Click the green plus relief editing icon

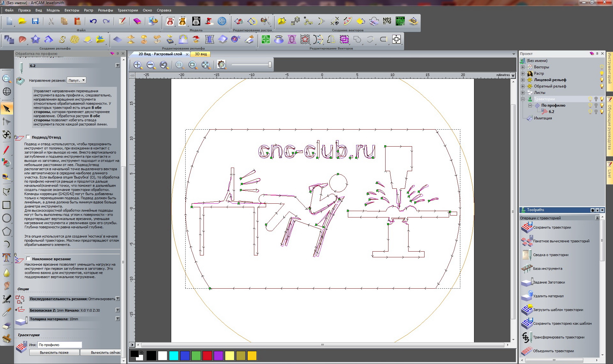click(x=266, y=40)
